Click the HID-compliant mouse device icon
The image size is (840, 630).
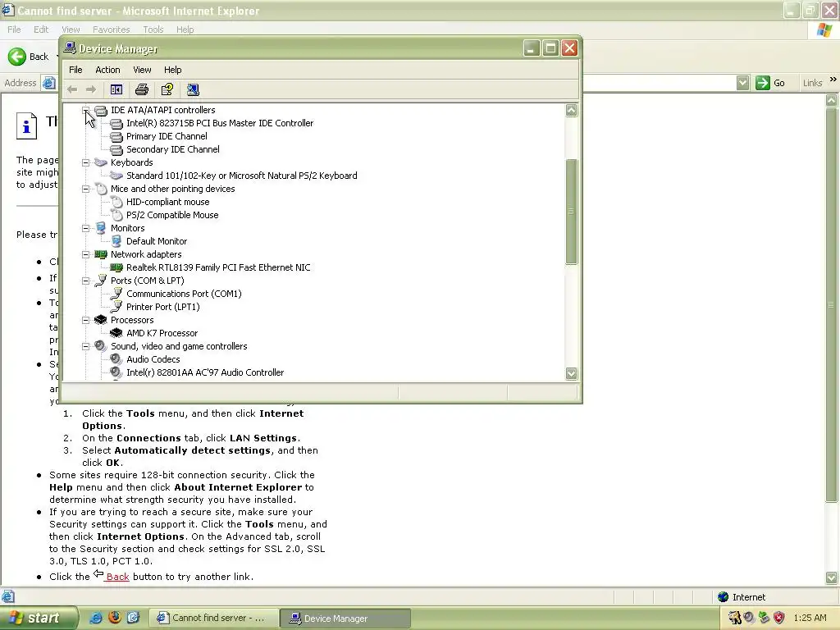click(116, 202)
